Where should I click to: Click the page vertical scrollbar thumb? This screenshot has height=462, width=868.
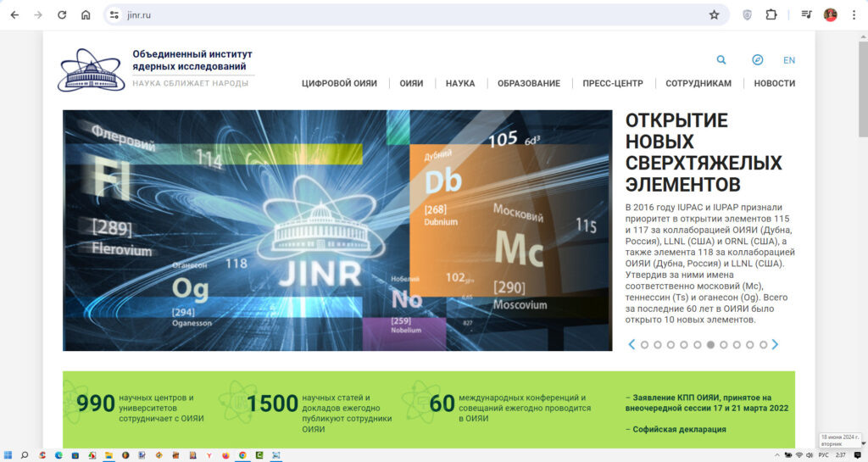click(863, 88)
